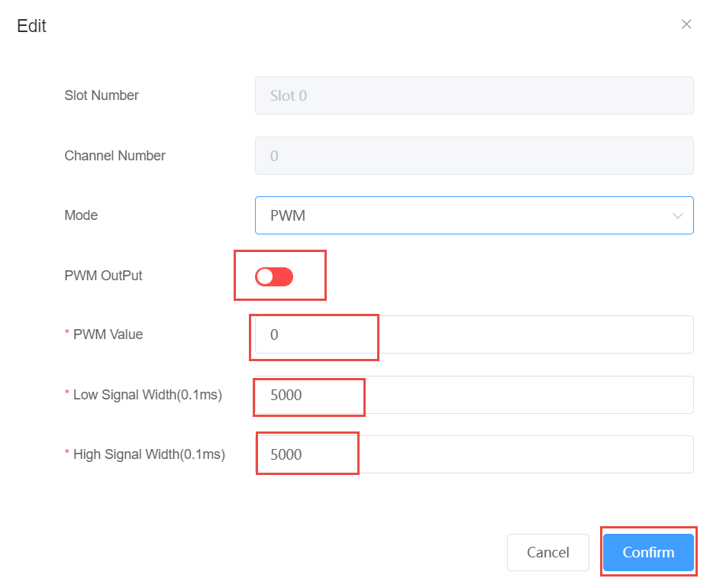The width and height of the screenshot is (710, 588).
Task: Click the Edit dialog title
Action: (31, 26)
